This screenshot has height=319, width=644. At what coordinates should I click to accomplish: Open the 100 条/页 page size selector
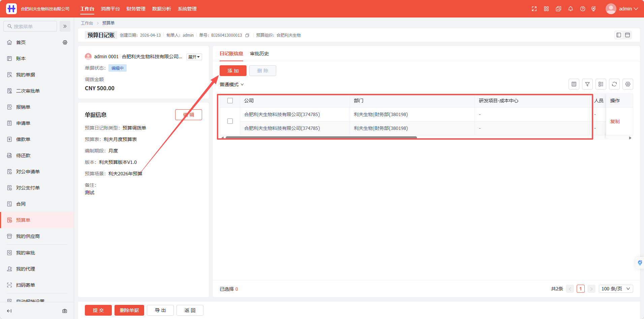pyautogui.click(x=616, y=289)
